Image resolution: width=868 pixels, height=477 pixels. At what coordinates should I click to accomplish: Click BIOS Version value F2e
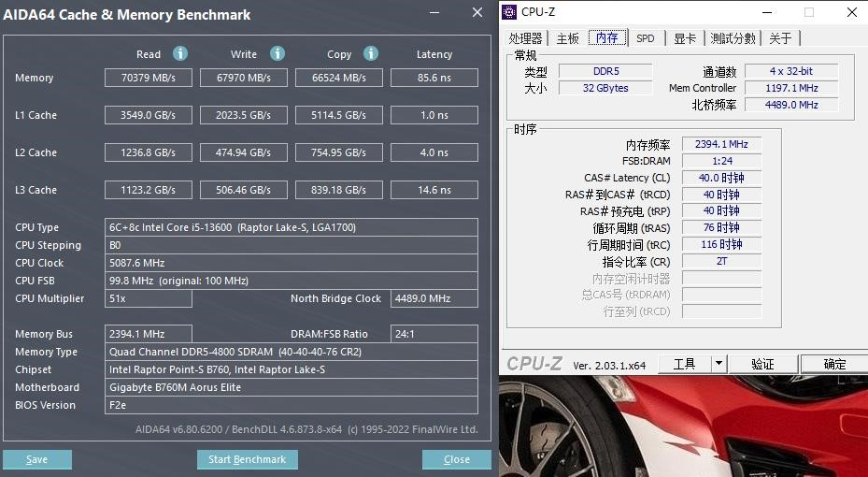pos(292,405)
